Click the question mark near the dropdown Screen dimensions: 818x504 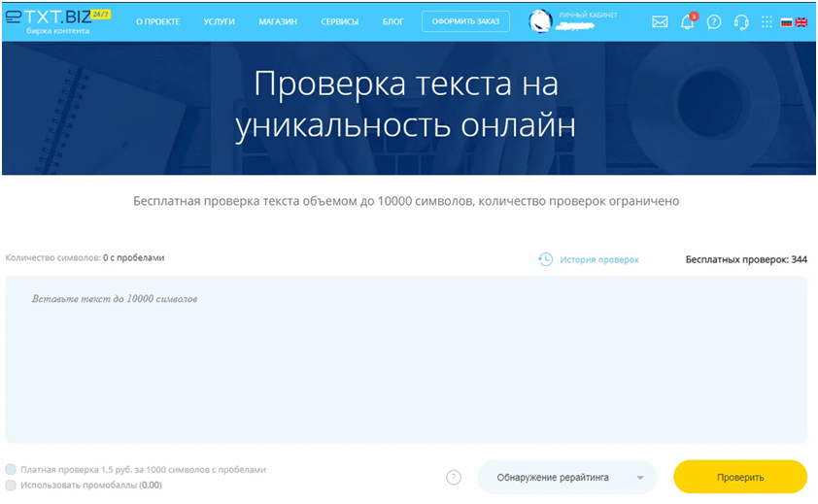pyautogui.click(x=454, y=477)
